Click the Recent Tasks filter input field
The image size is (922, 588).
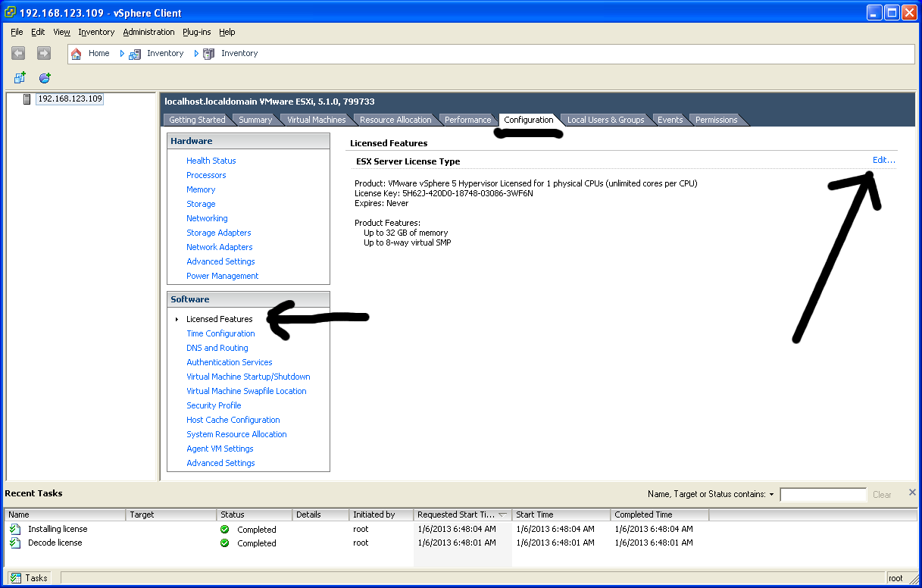pyautogui.click(x=824, y=495)
